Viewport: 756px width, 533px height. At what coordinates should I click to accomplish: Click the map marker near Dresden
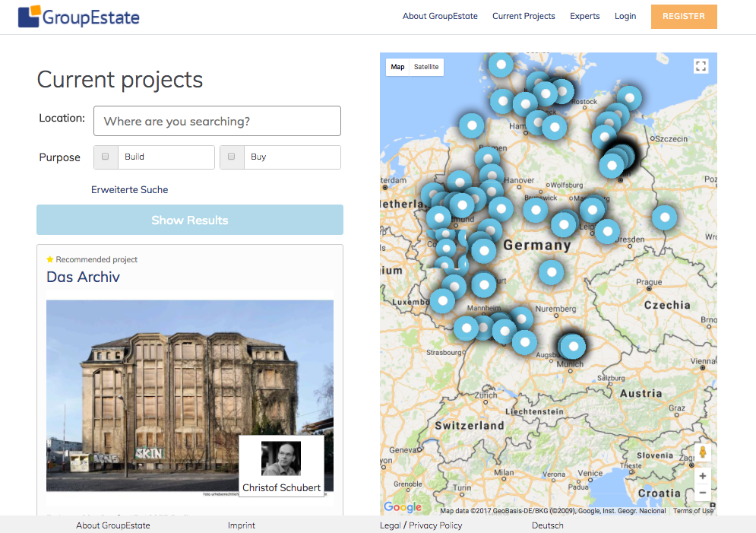tap(607, 231)
